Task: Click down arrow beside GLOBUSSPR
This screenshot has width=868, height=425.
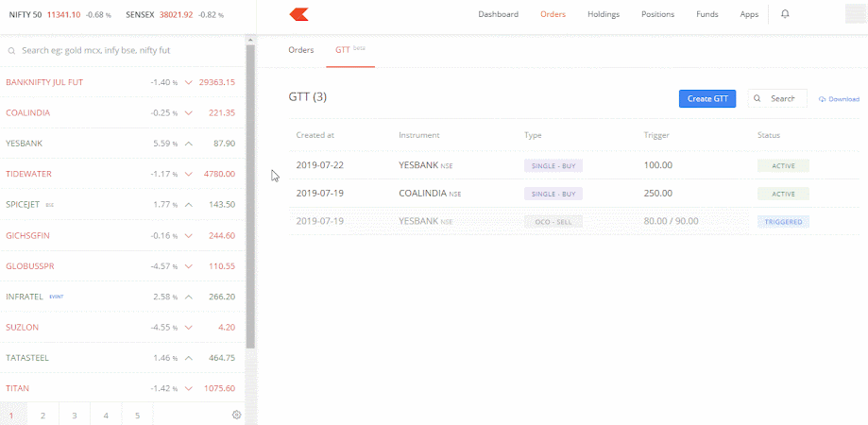Action: point(189,266)
